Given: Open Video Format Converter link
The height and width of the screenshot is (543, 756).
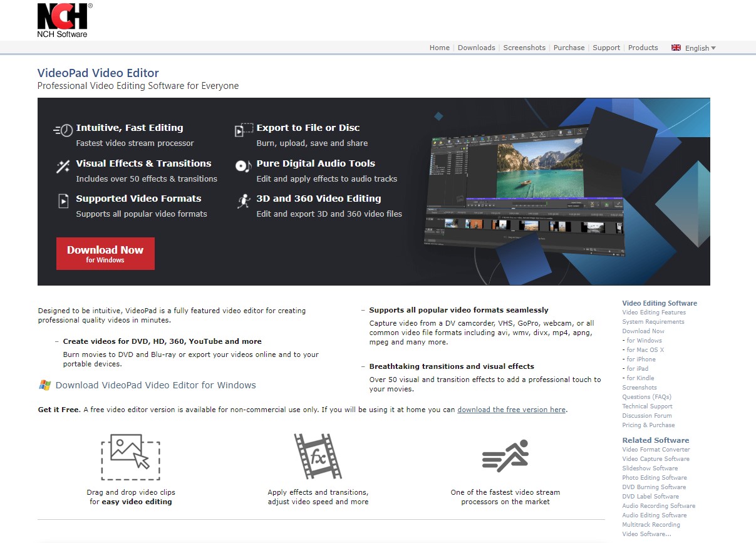Looking at the screenshot, I should [656, 450].
